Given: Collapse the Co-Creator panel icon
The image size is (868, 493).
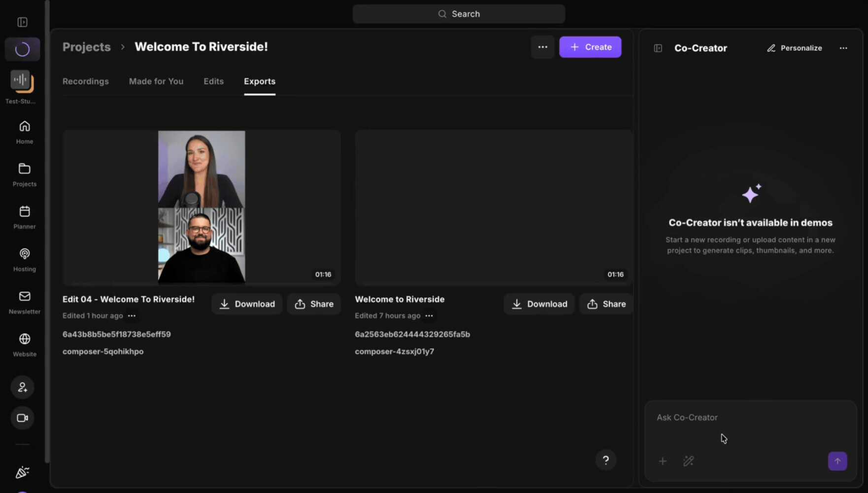Looking at the screenshot, I should click(x=658, y=48).
